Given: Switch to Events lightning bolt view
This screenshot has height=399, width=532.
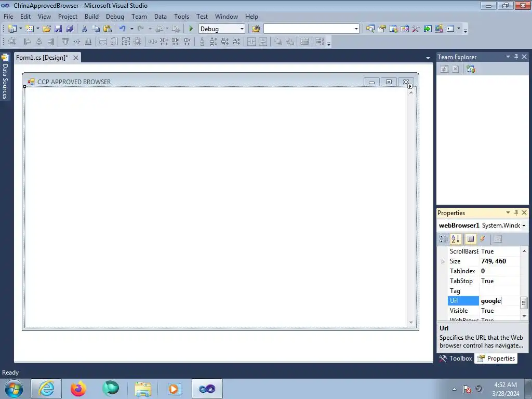Looking at the screenshot, I should click(483, 239).
